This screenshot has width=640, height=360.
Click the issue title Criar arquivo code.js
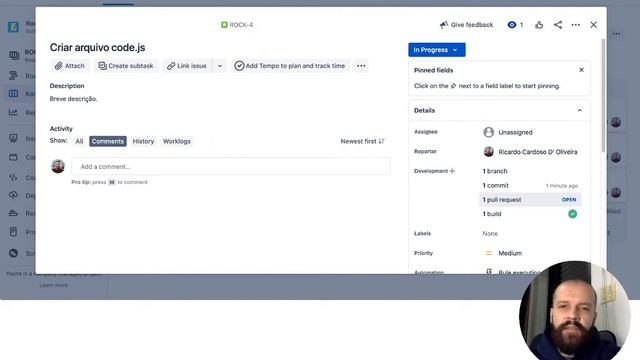98,47
